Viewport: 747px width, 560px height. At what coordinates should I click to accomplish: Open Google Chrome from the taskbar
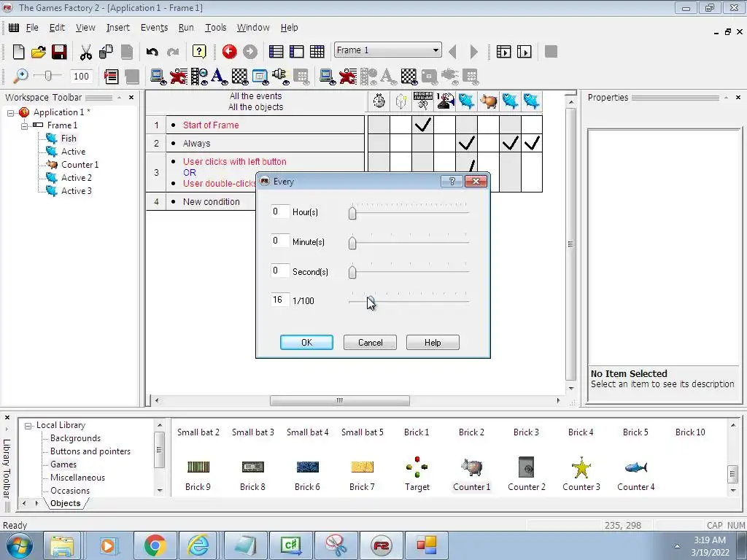coord(155,545)
